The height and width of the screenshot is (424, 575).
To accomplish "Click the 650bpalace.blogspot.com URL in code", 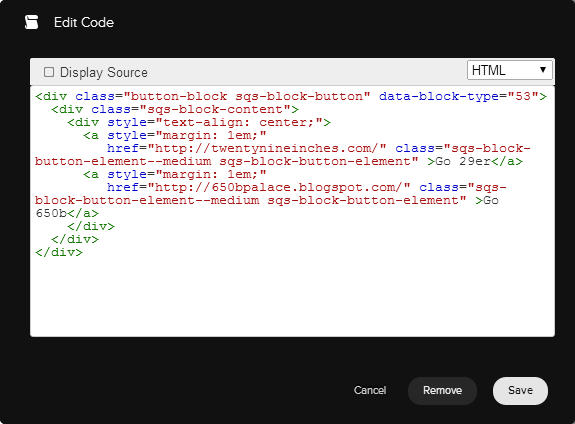I will (x=279, y=187).
